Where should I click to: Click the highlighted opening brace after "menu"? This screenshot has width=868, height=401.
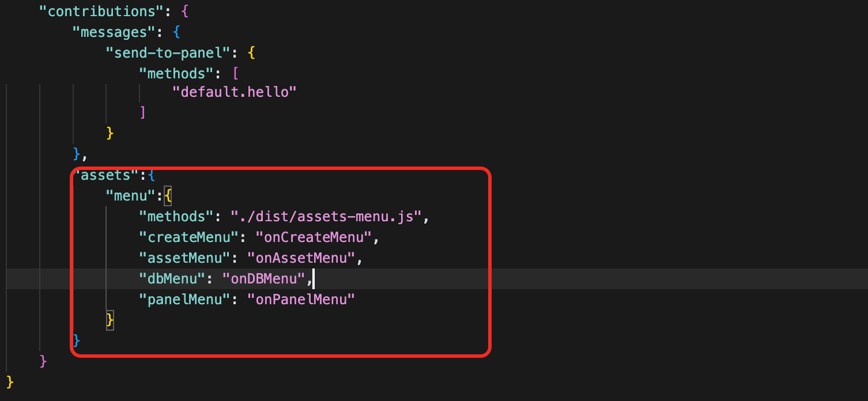click(x=168, y=196)
